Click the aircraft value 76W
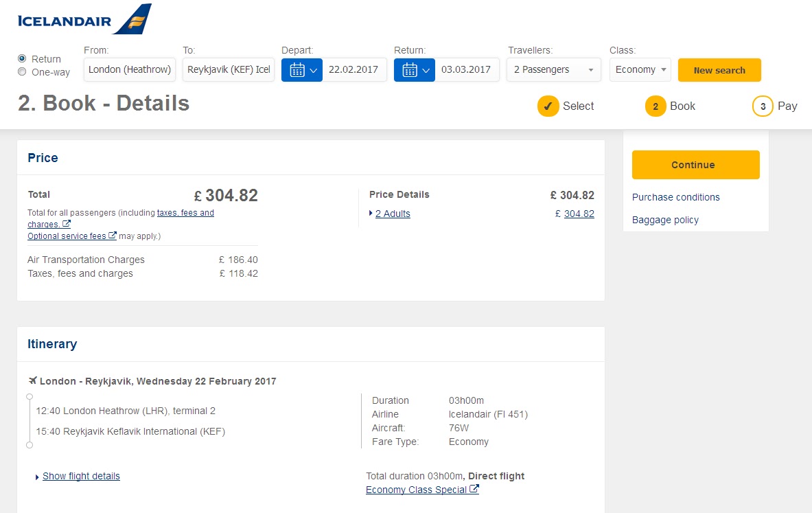 [x=459, y=428]
